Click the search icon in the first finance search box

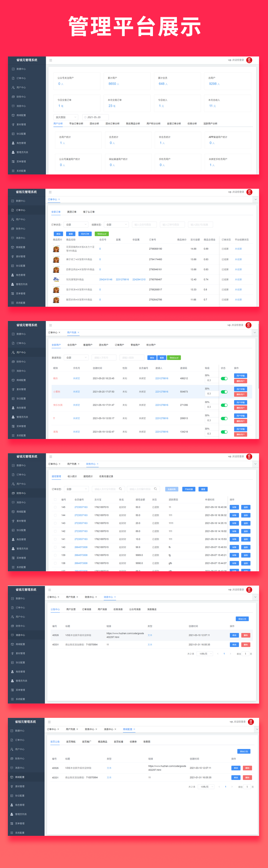tap(120, 489)
